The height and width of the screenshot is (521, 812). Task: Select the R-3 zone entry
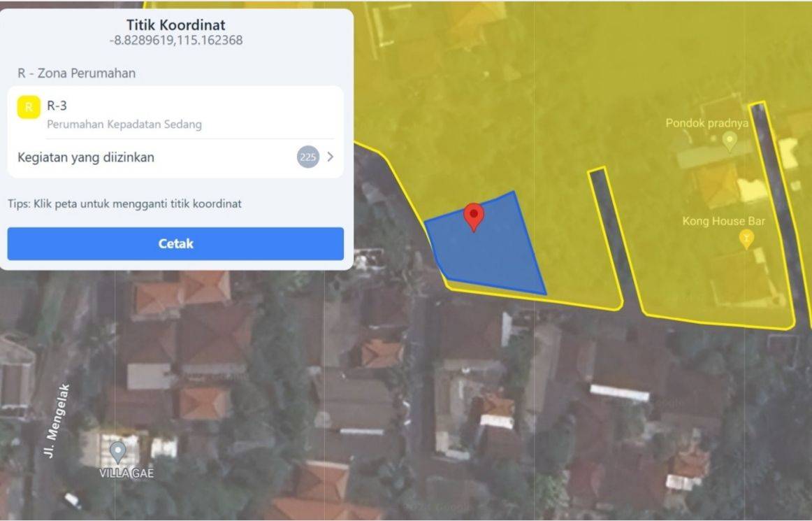pyautogui.click(x=175, y=114)
